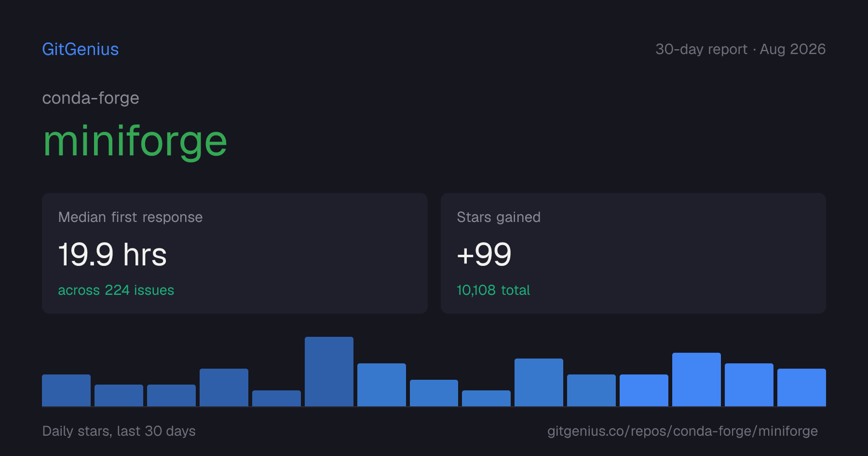This screenshot has height=456, width=868.
Task: Click the conda-forge owner name
Action: coord(91,98)
